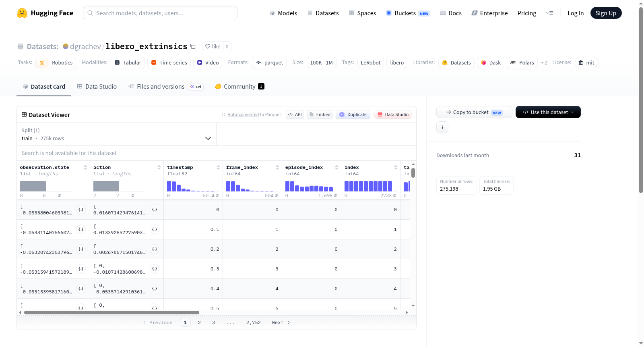Image resolution: width=644 pixels, height=347 pixels.
Task: Expand JSON for action 0.002678571501746
Action: click(x=155, y=249)
